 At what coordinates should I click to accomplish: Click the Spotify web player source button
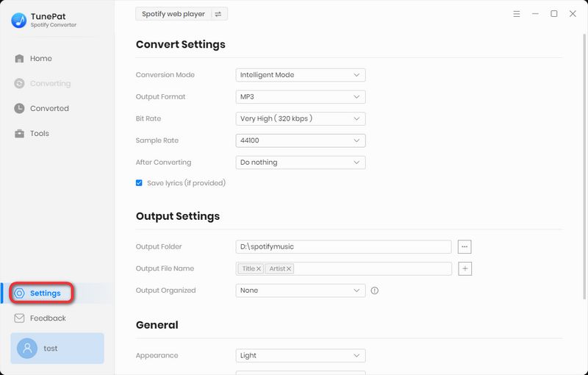point(173,14)
